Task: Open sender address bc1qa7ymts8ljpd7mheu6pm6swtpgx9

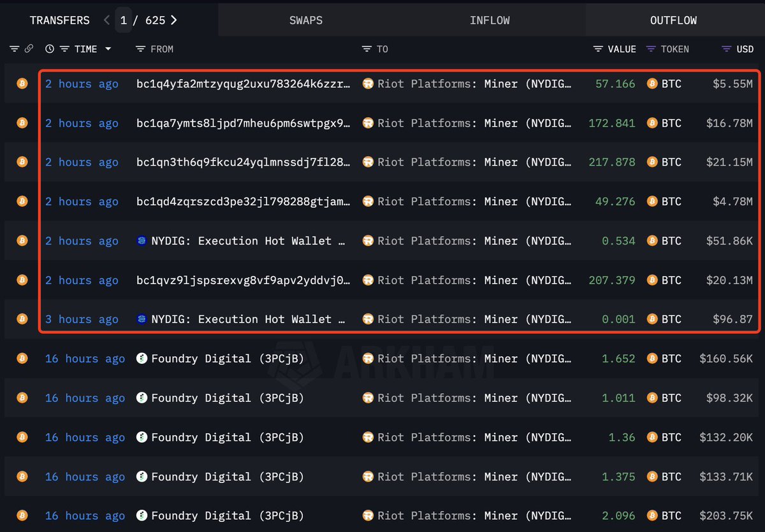Action: (x=244, y=123)
